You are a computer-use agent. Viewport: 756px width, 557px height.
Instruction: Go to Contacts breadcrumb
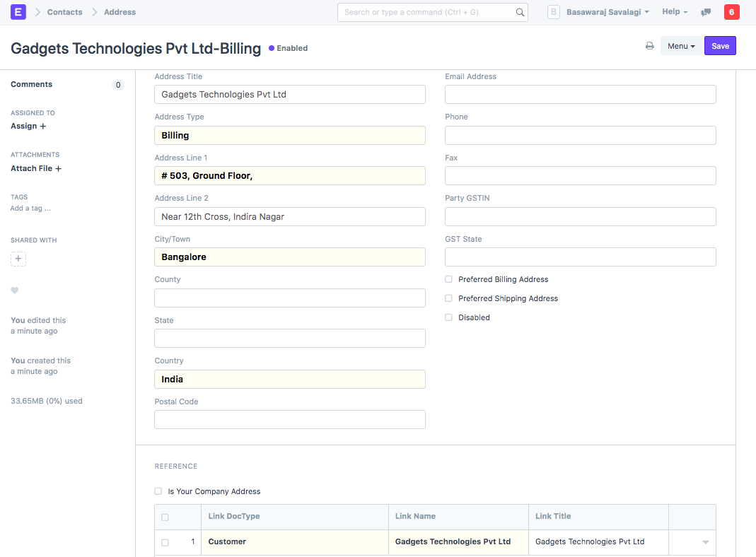[x=64, y=12]
